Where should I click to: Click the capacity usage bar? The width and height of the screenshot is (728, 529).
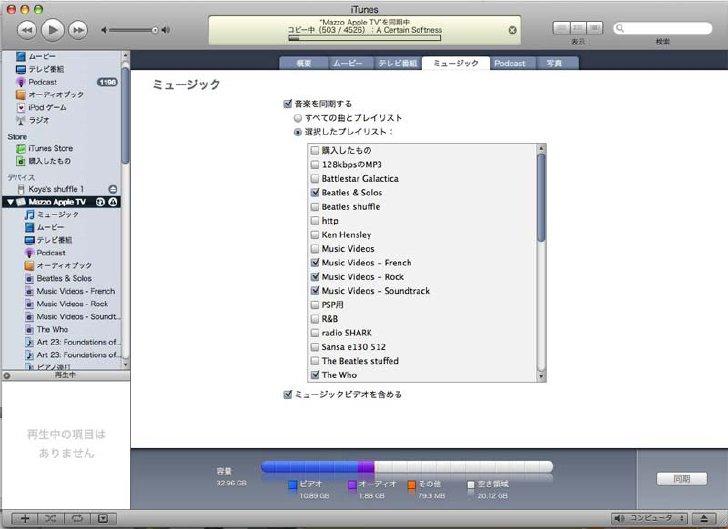407,467
